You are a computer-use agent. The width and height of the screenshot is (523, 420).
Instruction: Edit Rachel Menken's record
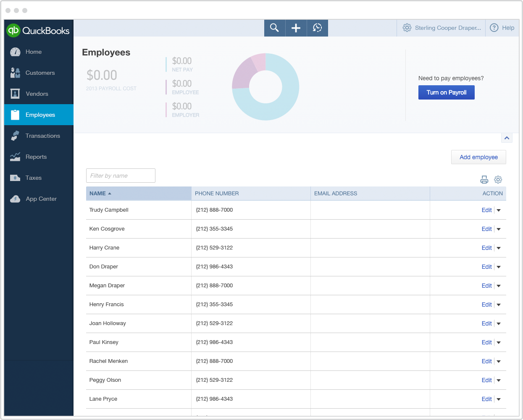click(x=486, y=361)
